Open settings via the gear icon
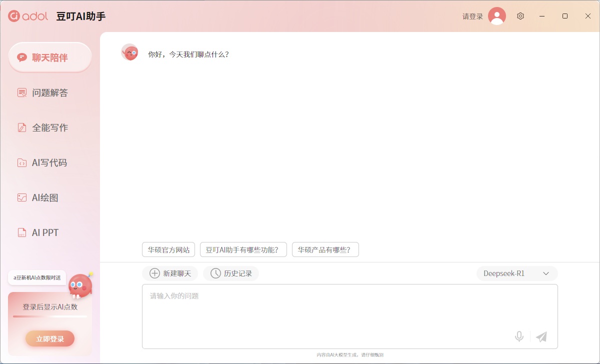600x364 pixels. (x=520, y=16)
